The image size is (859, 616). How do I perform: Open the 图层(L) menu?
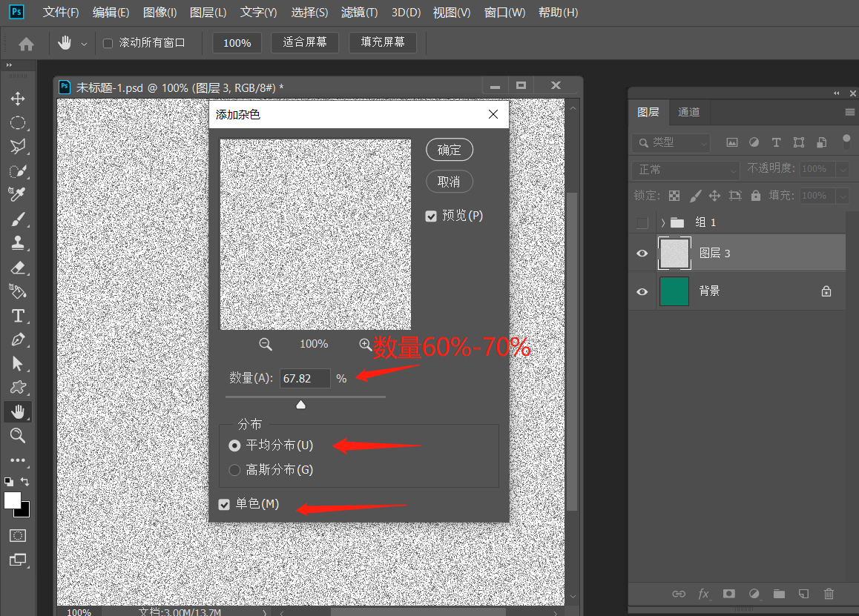coord(208,12)
